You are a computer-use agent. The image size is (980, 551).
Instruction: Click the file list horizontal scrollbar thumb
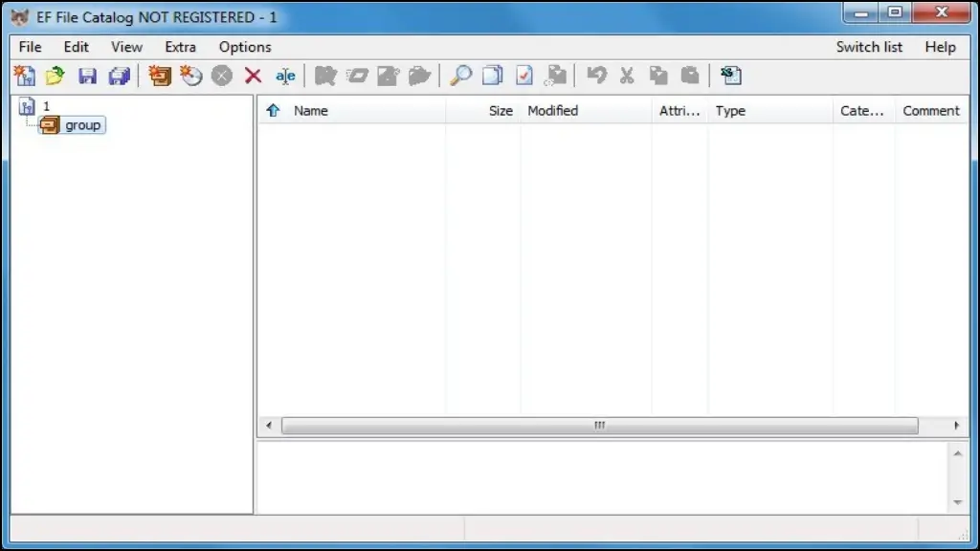click(x=599, y=426)
